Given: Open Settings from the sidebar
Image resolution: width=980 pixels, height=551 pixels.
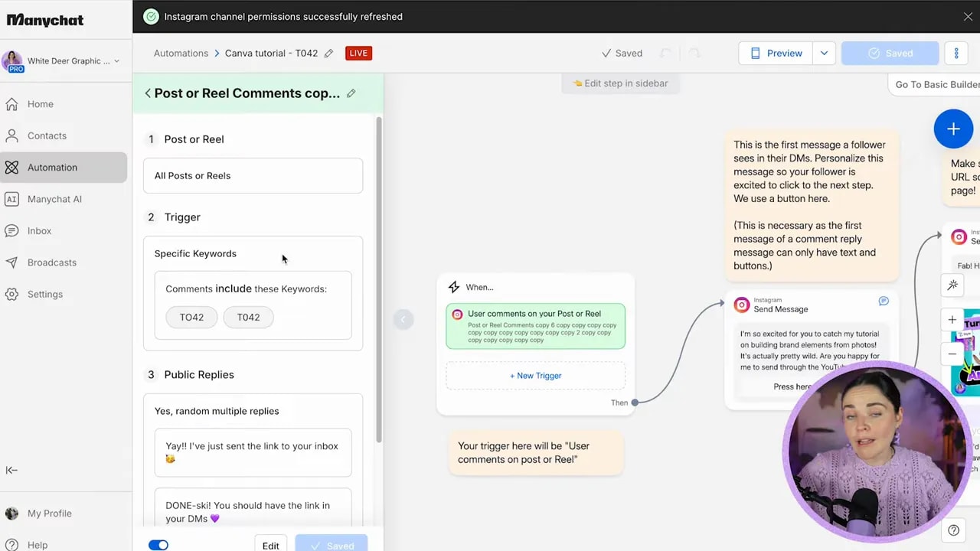Looking at the screenshot, I should pos(44,294).
